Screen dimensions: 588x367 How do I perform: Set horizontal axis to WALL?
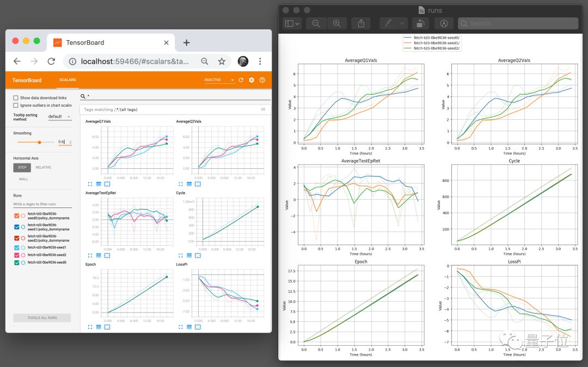(x=23, y=179)
